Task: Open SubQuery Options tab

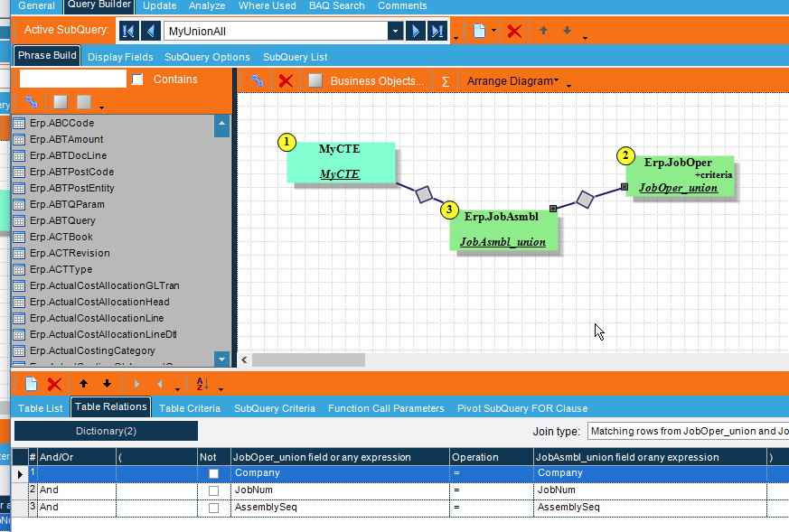Action: (207, 57)
